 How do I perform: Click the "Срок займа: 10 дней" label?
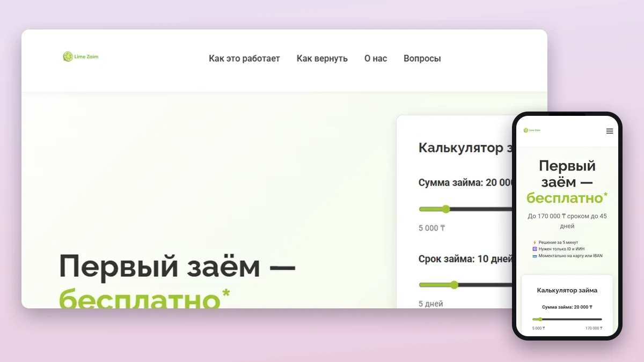pos(466,259)
